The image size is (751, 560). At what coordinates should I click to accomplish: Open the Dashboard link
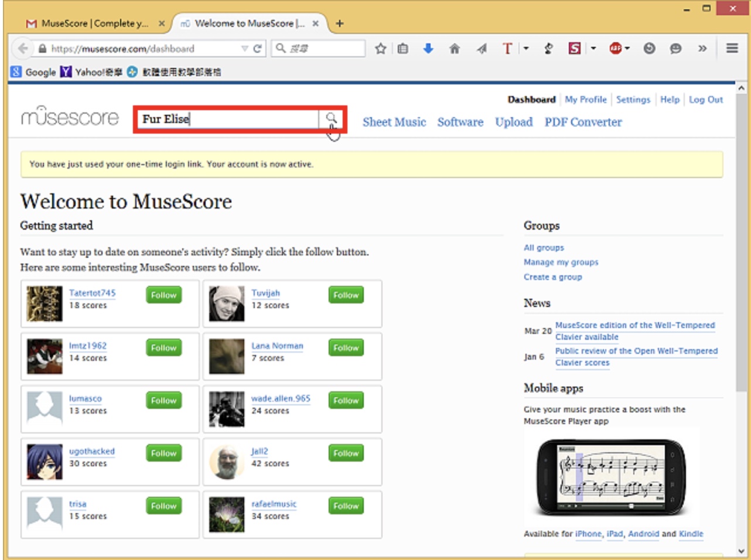tap(531, 100)
